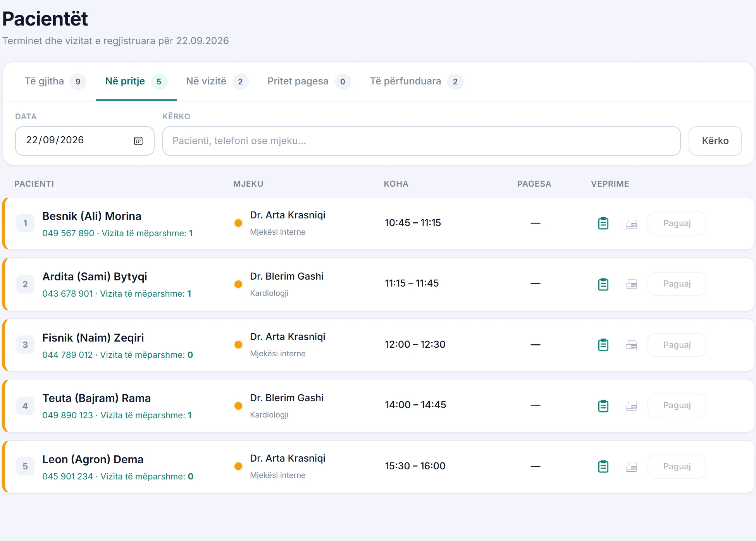Click Paguaj for Leon (Agron) Dema

pos(677,467)
